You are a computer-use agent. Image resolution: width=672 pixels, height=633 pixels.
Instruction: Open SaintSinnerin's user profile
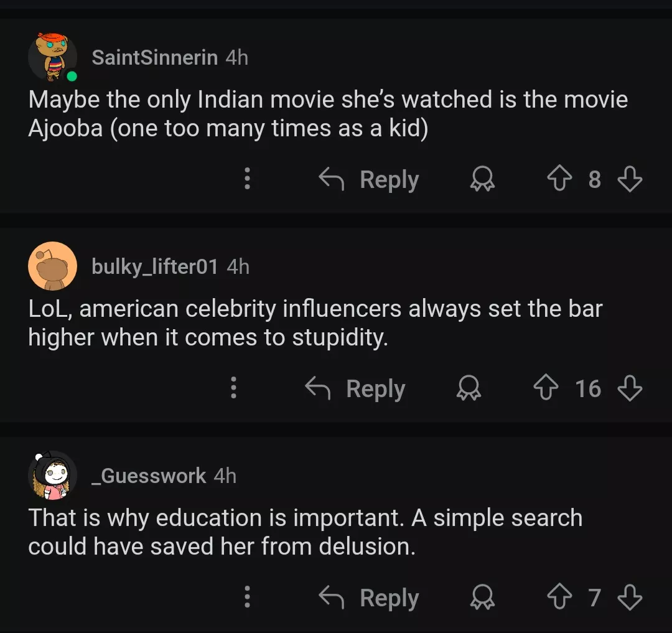click(154, 57)
